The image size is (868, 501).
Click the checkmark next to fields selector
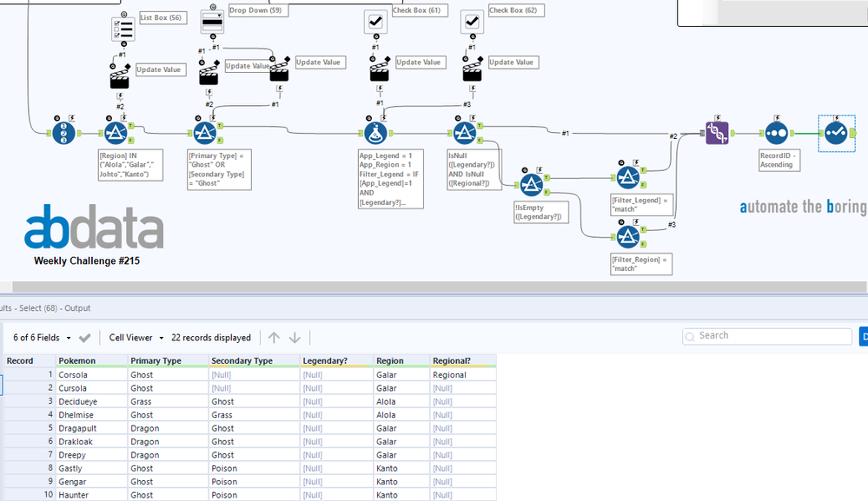point(84,337)
